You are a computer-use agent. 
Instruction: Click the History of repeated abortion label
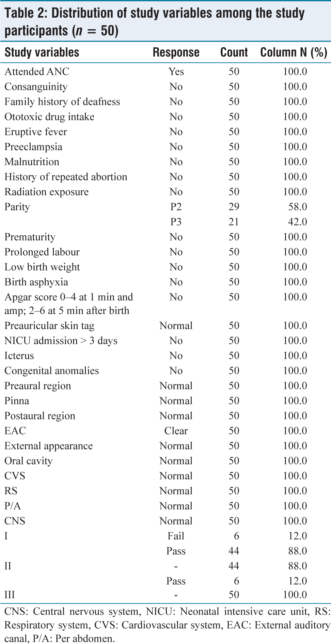66,177
